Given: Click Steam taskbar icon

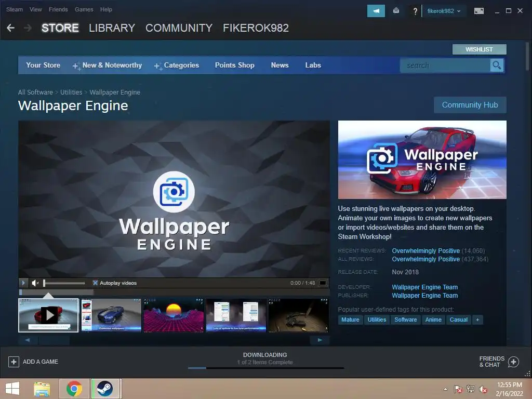Looking at the screenshot, I should pyautogui.click(x=105, y=389).
